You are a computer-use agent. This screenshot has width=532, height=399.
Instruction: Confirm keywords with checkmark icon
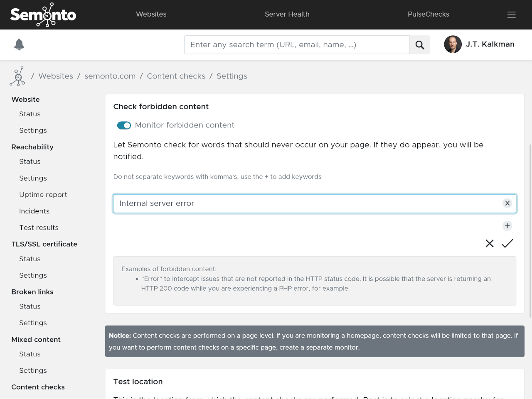(x=507, y=244)
